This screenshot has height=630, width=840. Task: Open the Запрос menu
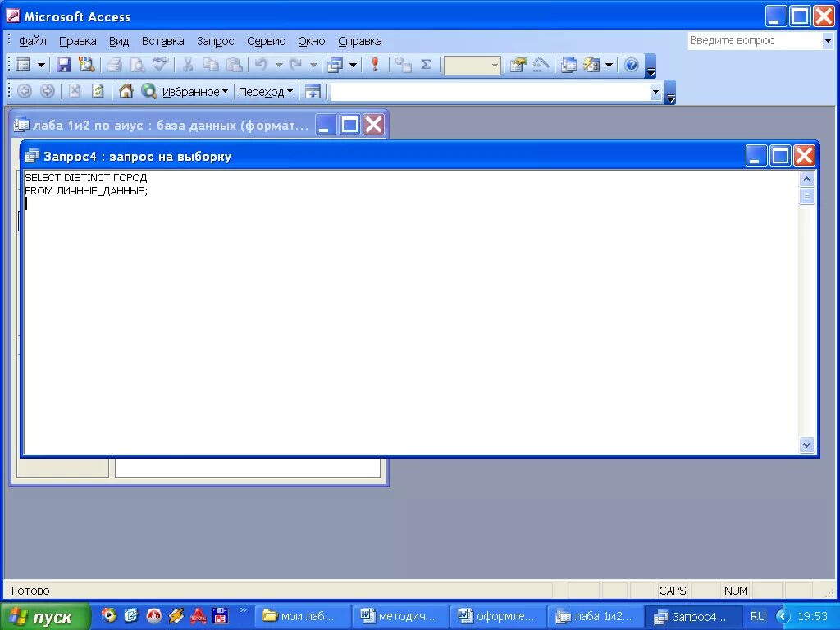[x=216, y=41]
